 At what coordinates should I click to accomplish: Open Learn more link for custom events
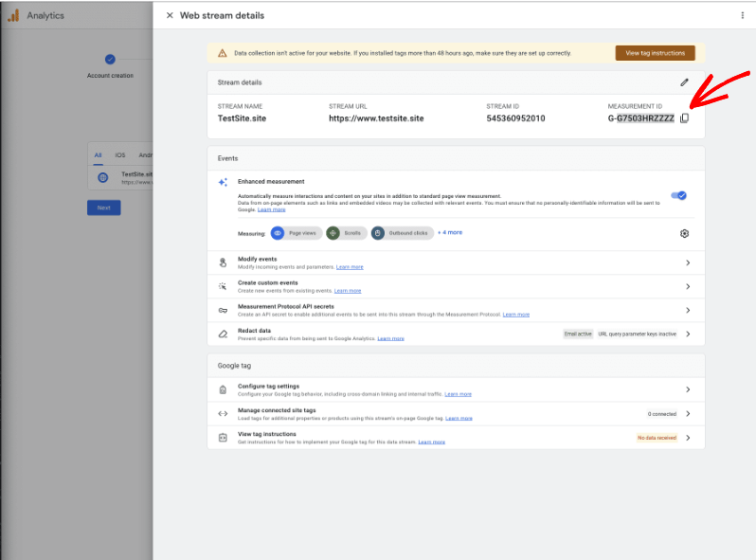348,291
